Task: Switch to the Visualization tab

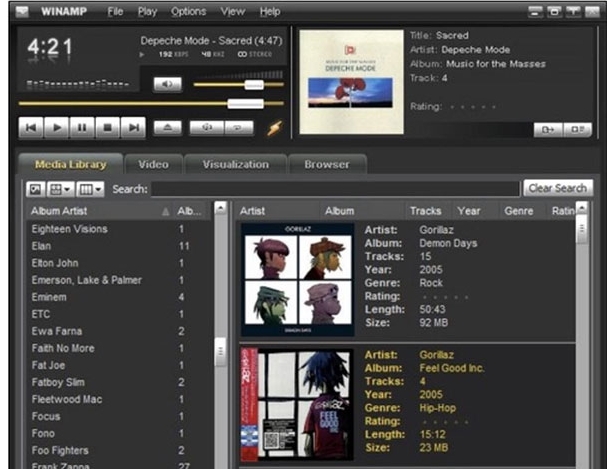Action: tap(236, 164)
